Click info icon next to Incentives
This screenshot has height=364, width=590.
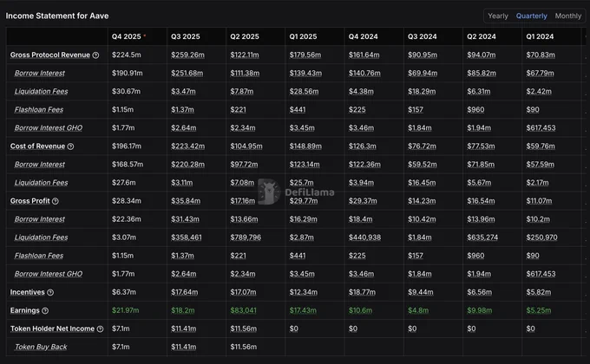coord(50,293)
